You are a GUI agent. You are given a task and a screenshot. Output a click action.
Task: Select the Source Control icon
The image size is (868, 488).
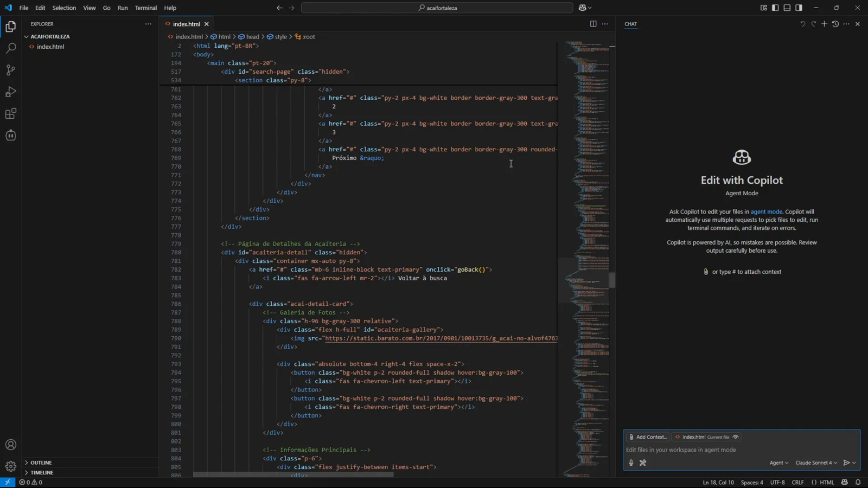(11, 69)
